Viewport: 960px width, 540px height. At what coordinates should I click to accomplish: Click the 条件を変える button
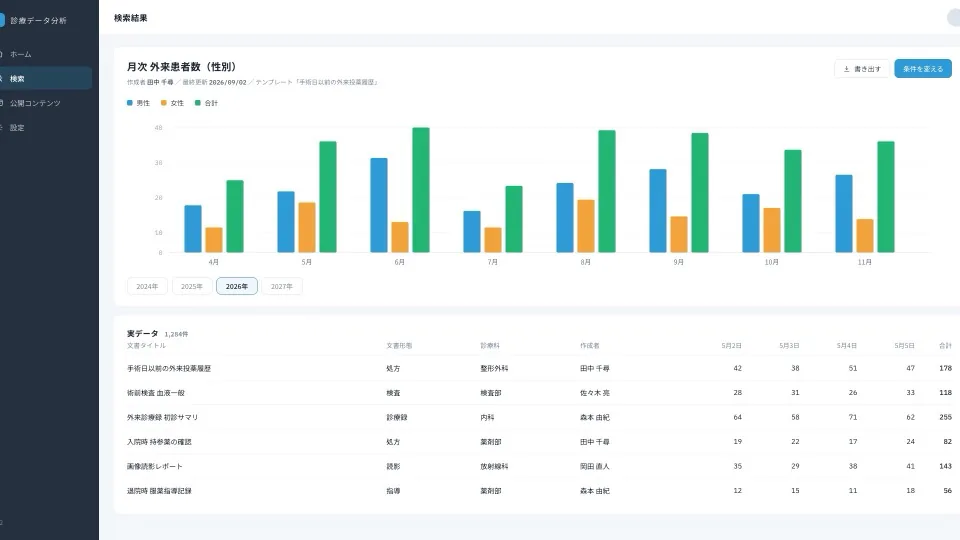923,69
